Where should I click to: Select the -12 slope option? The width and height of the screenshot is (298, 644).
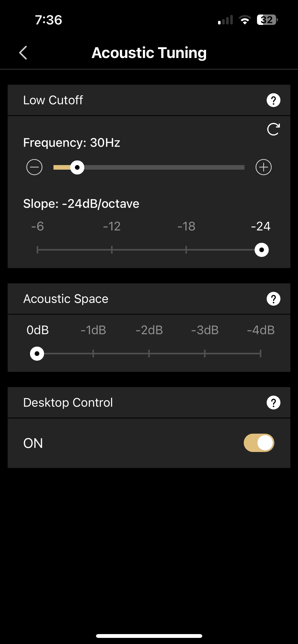(112, 250)
